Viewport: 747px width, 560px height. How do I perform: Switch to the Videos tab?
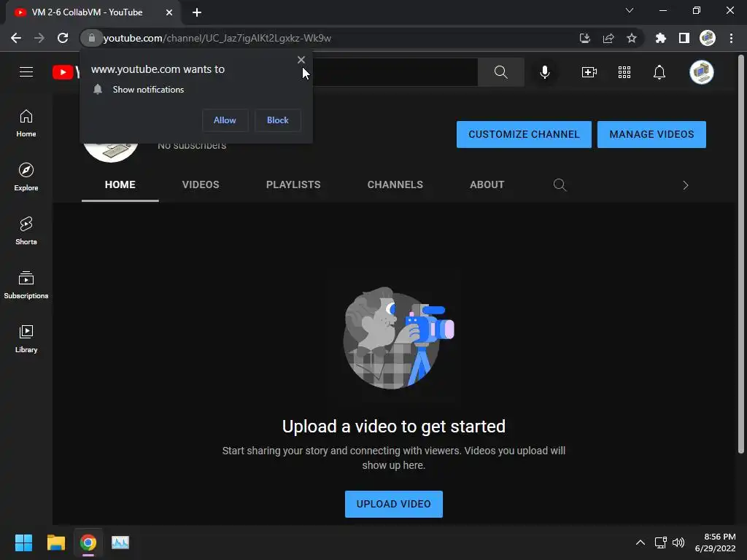(201, 184)
